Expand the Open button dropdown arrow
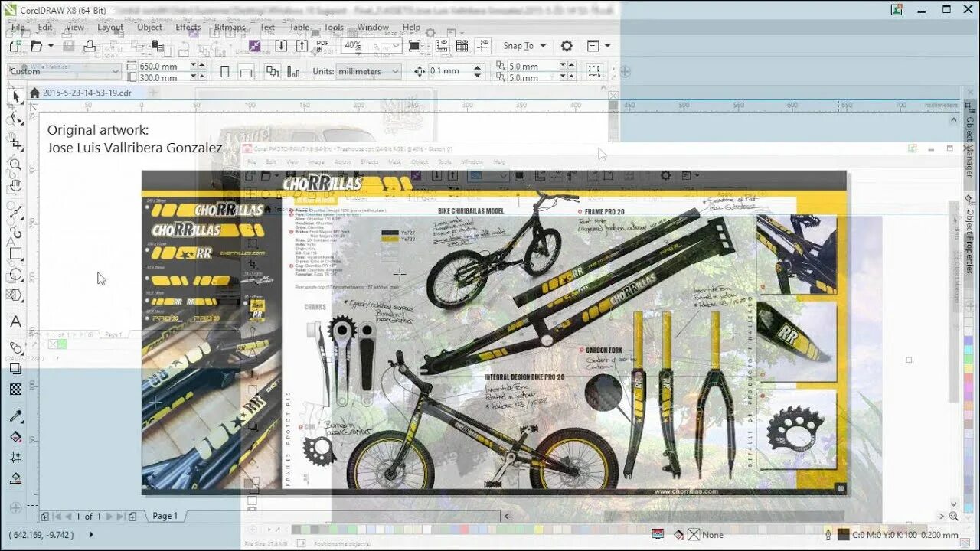 click(x=50, y=46)
